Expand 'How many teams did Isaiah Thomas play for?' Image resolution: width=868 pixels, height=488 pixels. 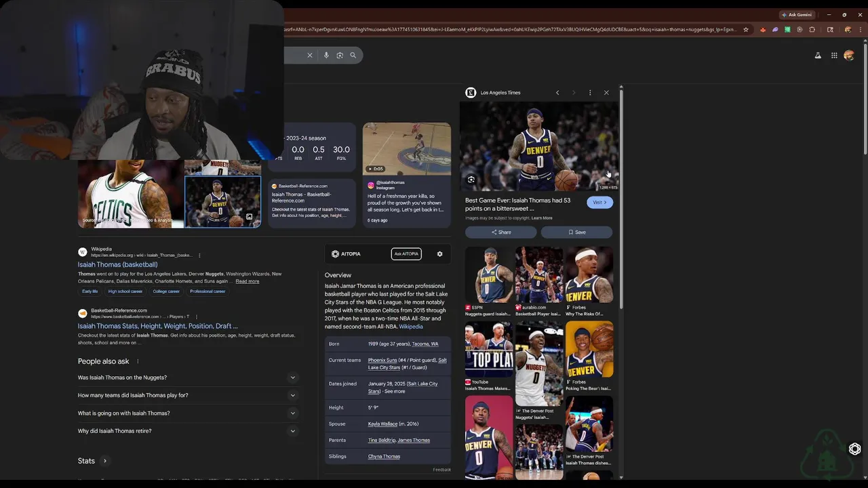[x=188, y=395]
